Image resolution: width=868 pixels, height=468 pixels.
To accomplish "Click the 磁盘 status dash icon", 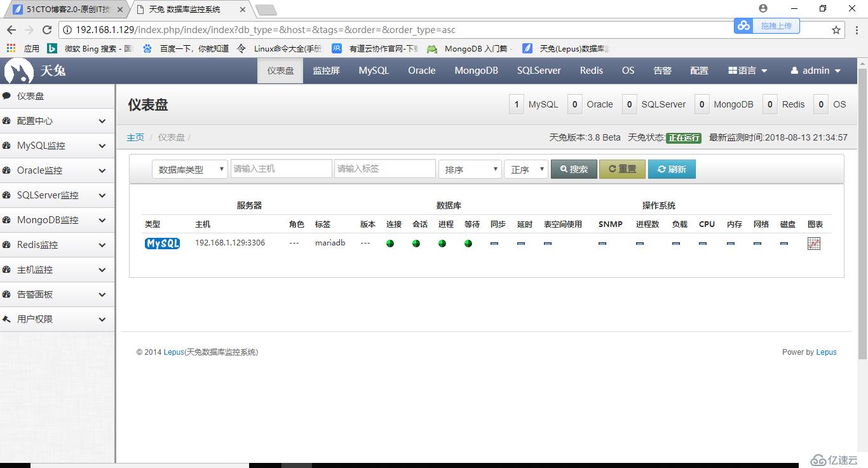I will click(x=784, y=244).
